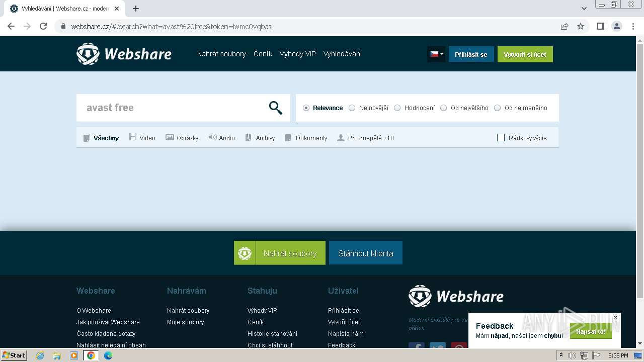Open O Webshare footer link
The width and height of the screenshot is (644, 362).
coord(94,311)
